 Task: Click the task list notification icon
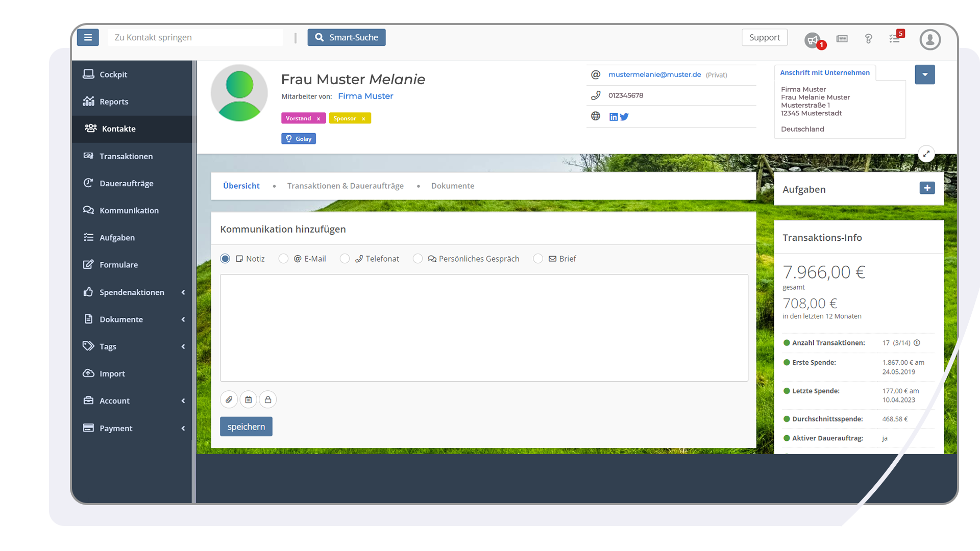tap(894, 39)
